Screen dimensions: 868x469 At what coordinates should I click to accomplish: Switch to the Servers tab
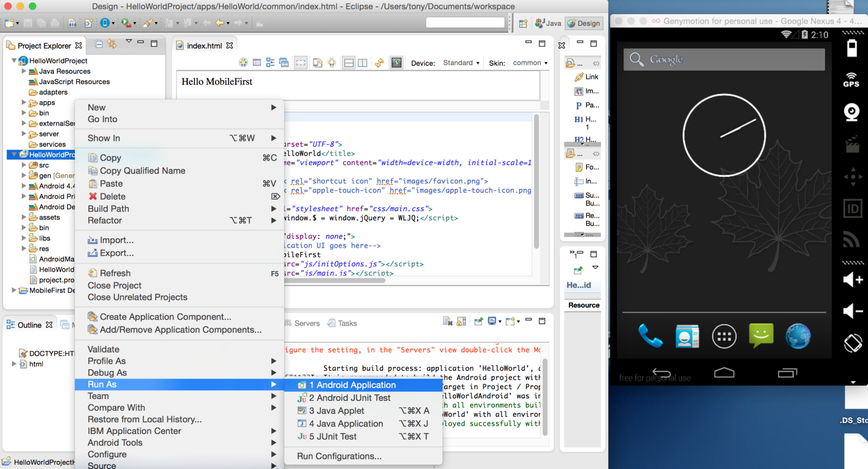coord(303,323)
